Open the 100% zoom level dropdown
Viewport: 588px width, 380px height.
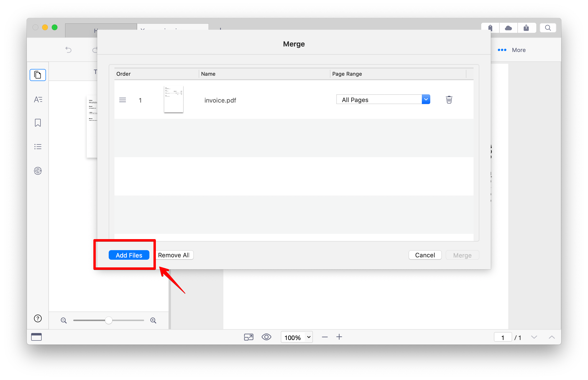point(296,337)
